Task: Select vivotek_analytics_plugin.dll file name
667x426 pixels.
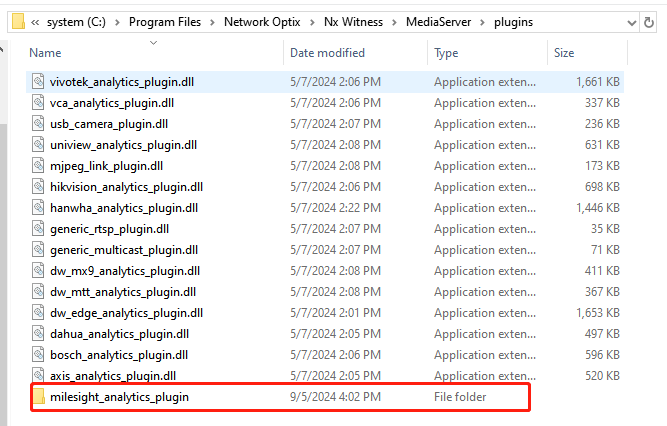Action: click(122, 82)
